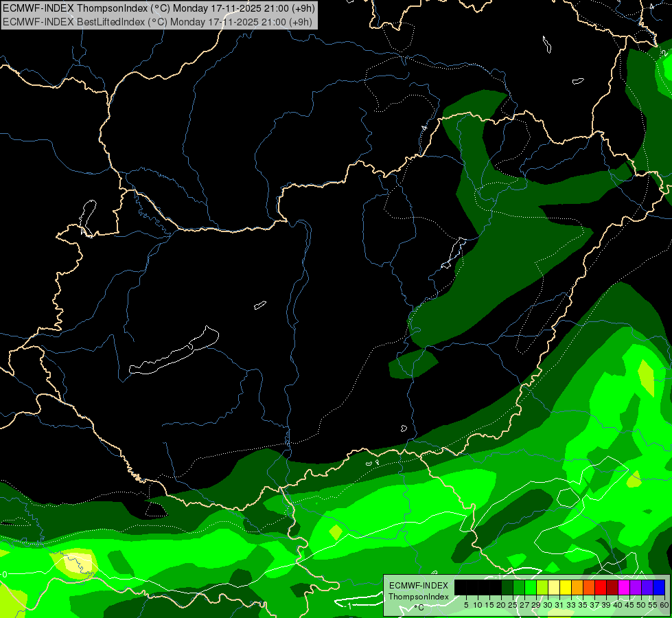The height and width of the screenshot is (618, 672).
Task: Select the red 37–39 legend swatch
Action: coord(601,588)
